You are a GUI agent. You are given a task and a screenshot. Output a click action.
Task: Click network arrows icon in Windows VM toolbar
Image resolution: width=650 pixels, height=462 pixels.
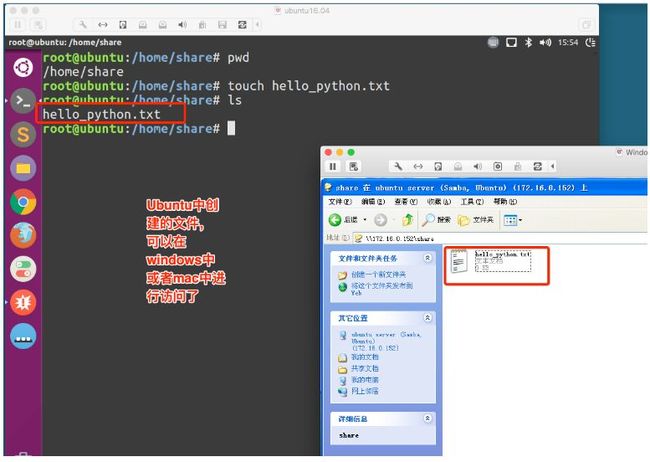pos(418,166)
